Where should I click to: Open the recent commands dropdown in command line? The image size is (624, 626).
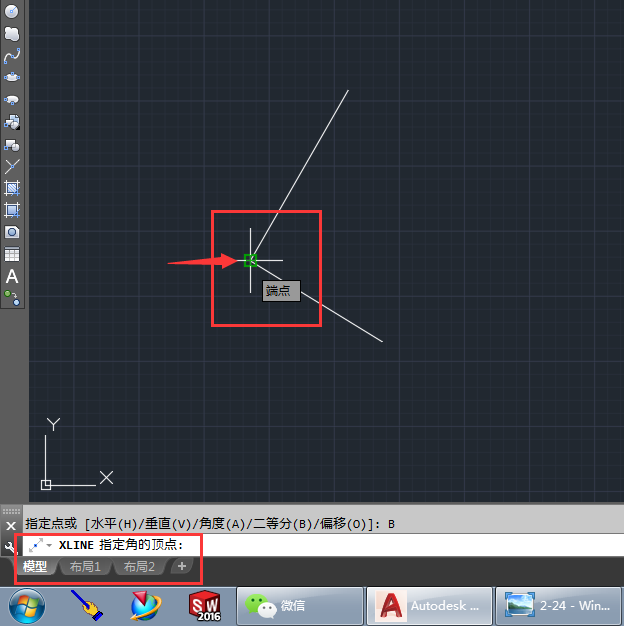click(x=49, y=546)
